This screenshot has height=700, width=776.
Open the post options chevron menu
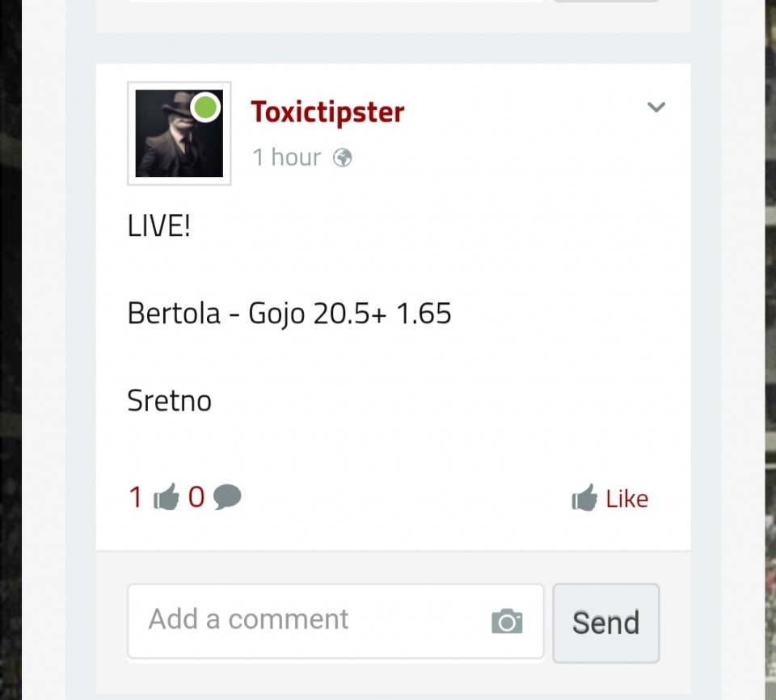[x=656, y=107]
